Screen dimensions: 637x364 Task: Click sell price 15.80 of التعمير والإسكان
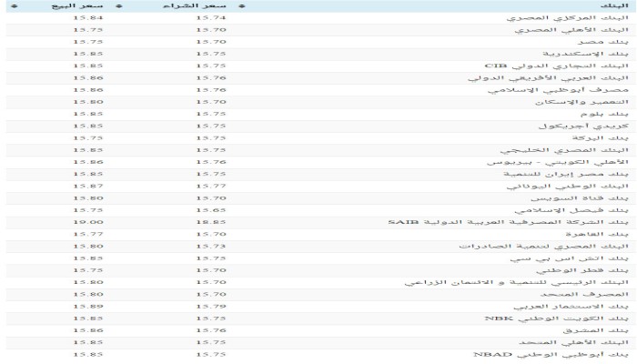click(88, 102)
